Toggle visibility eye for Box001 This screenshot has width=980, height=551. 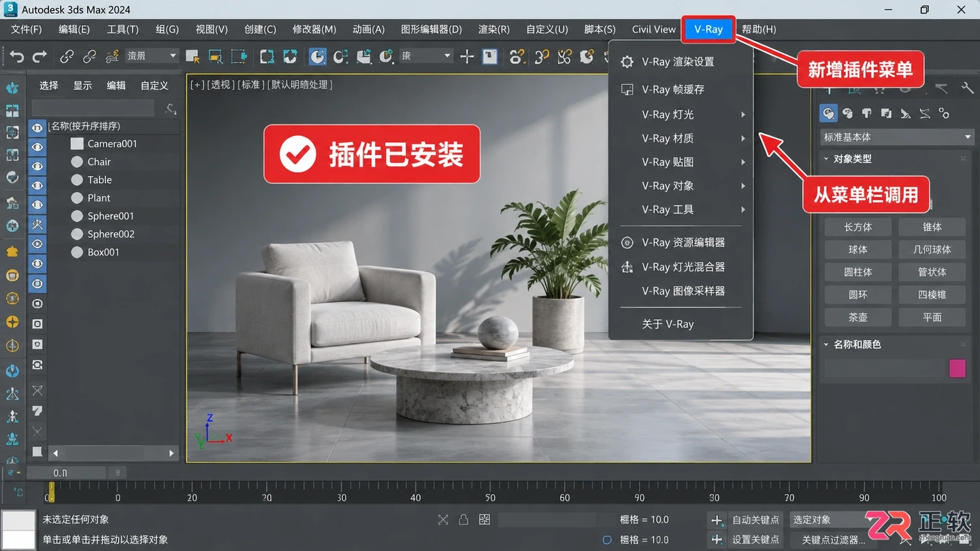(x=37, y=263)
